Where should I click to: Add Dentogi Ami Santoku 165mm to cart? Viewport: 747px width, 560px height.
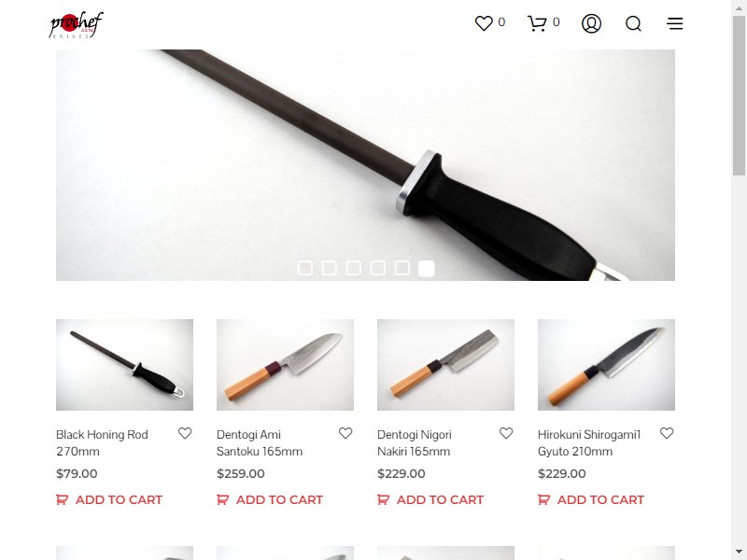coord(270,499)
